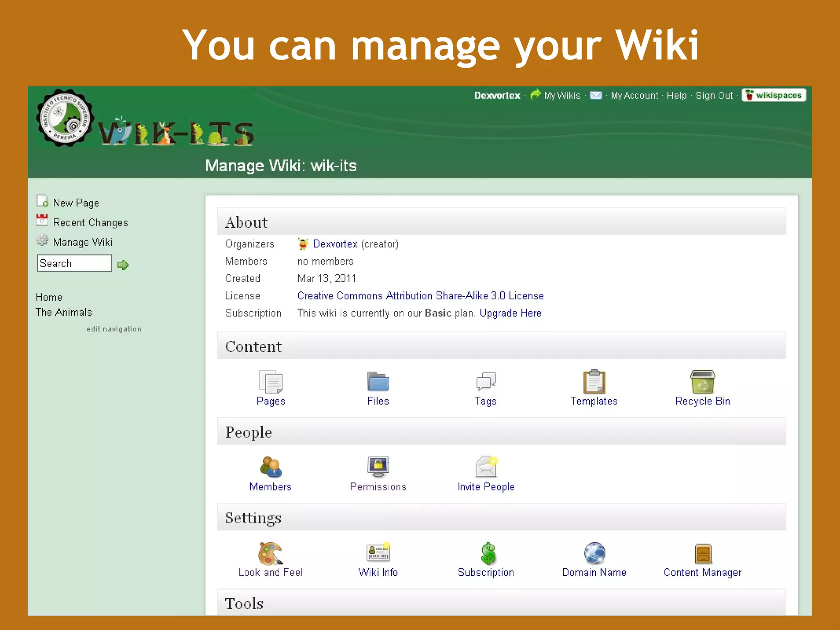This screenshot has width=840, height=630.
Task: Click the edit navigation link
Action: [x=114, y=329]
